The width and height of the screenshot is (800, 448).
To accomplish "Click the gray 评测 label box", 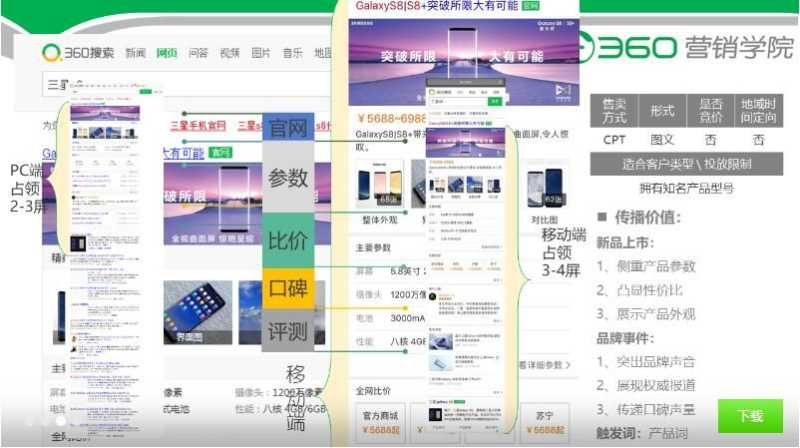I will pos(288,331).
